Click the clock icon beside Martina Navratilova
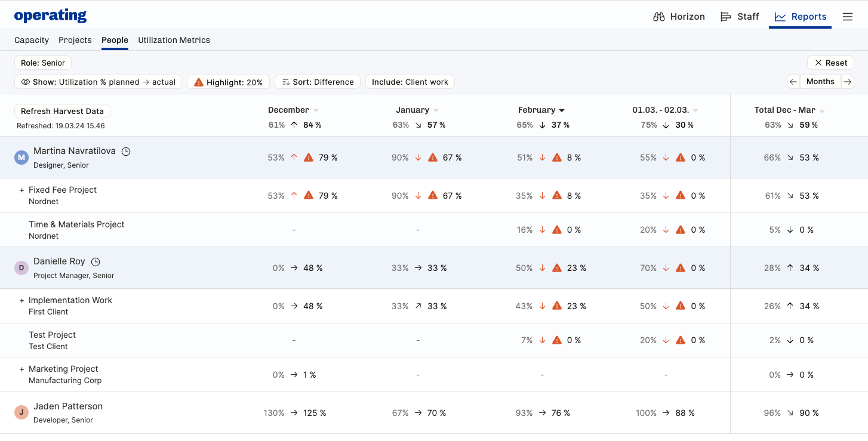Image resolution: width=868 pixels, height=441 pixels. coord(126,152)
